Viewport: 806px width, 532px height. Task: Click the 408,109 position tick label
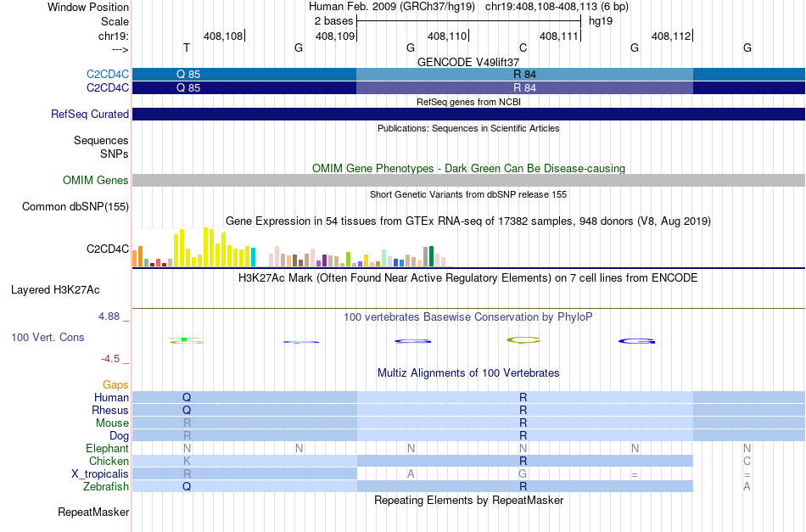click(x=335, y=36)
